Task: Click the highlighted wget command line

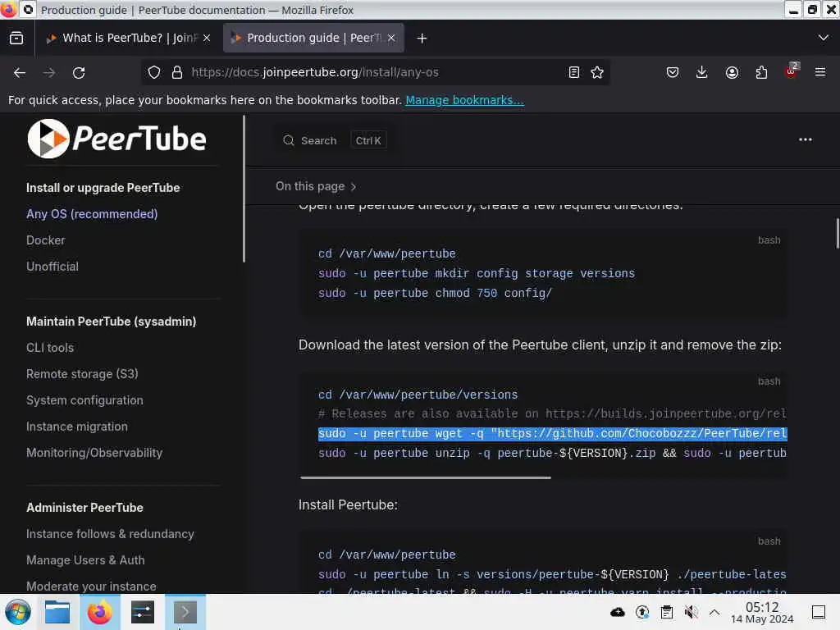Action: [x=552, y=433]
